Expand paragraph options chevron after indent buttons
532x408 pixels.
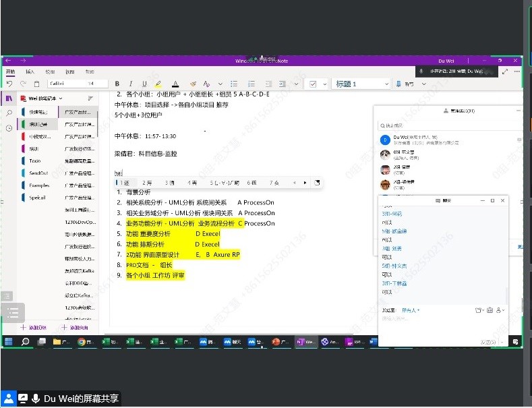point(296,84)
